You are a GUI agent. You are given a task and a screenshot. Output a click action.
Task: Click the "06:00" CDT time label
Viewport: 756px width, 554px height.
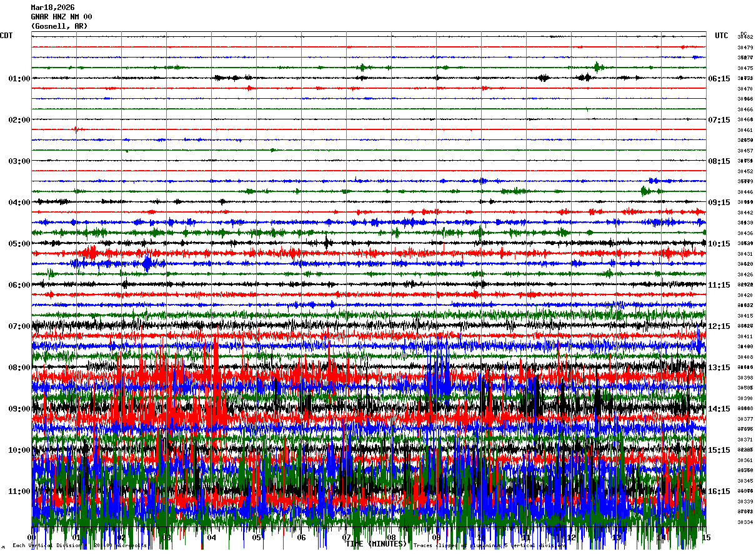19,285
